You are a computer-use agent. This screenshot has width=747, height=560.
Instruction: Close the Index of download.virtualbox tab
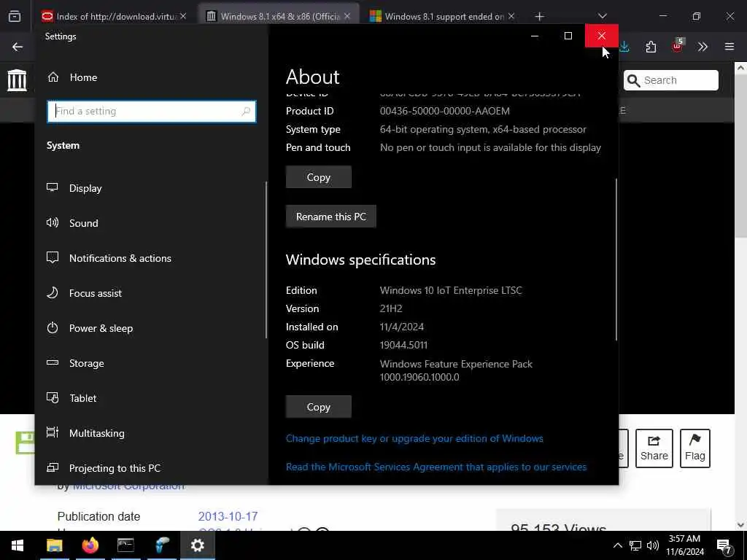pos(183,16)
